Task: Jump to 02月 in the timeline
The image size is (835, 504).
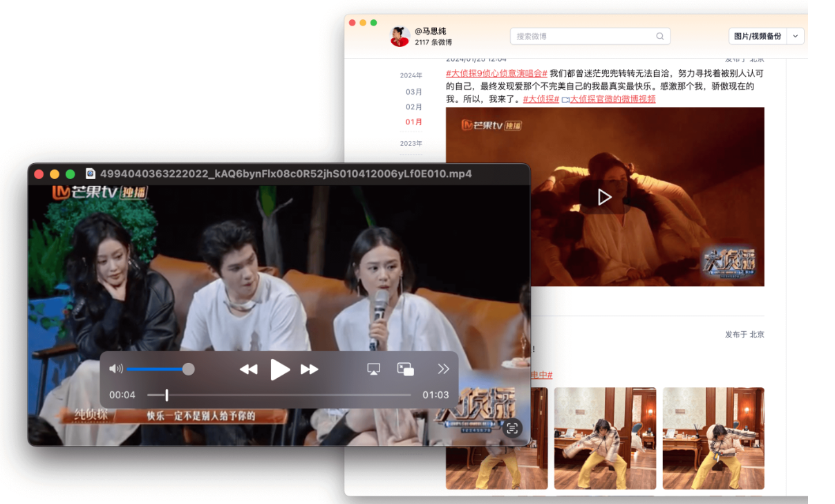Action: point(414,107)
